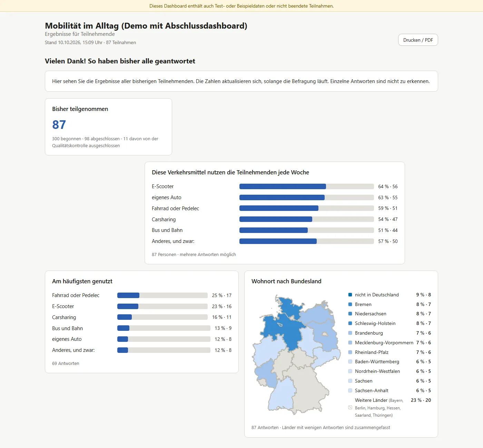This screenshot has height=448, width=483.
Task: Click the Brandenburg legend color swatch
Action: pos(350,333)
